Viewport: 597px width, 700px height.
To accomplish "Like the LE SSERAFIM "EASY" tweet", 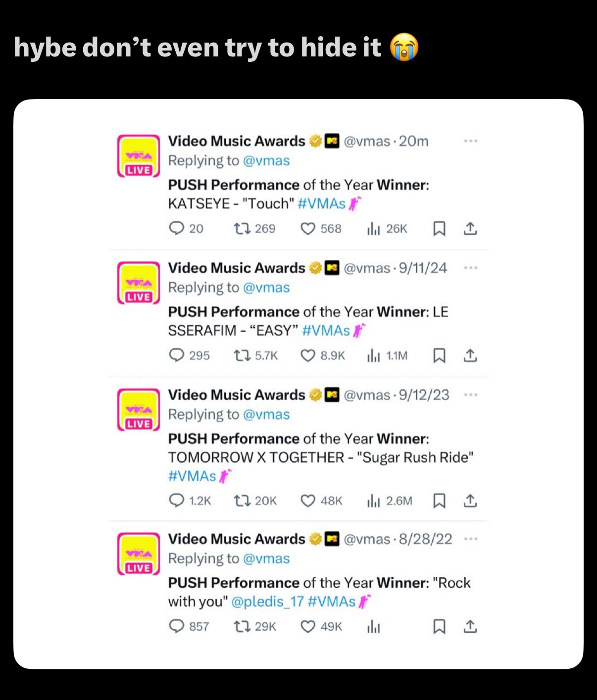I will click(308, 355).
